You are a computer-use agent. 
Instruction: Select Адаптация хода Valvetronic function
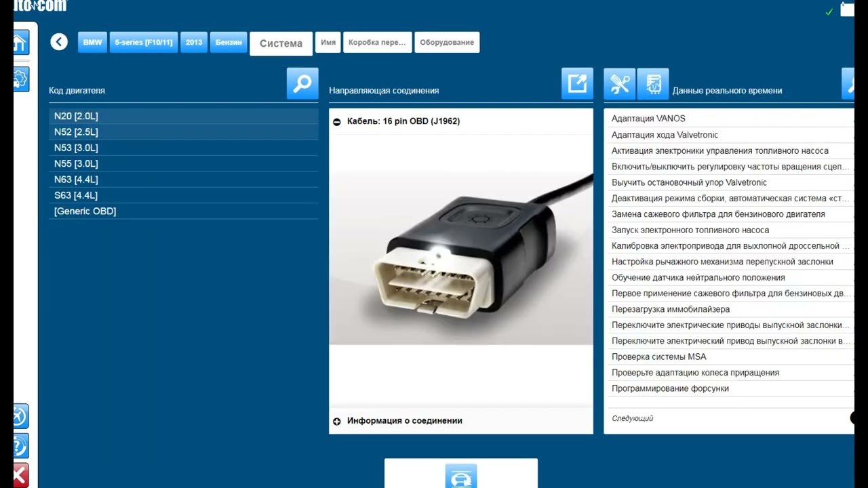(729, 135)
